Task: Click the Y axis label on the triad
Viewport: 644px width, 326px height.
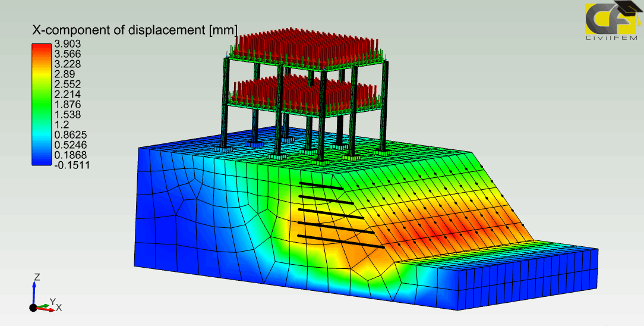Action: (x=52, y=301)
